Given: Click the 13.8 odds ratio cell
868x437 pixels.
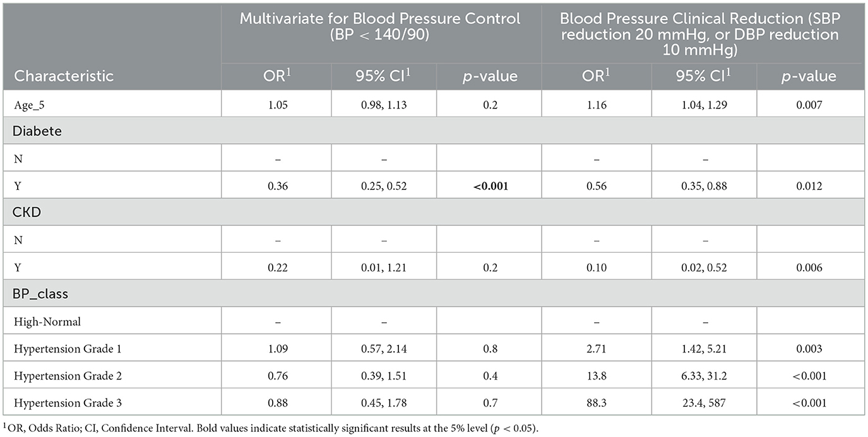Looking at the screenshot, I should coord(595,375).
